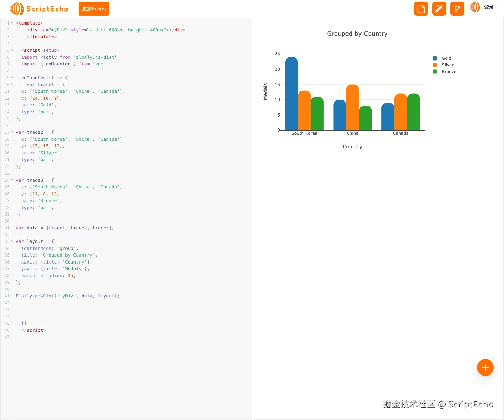The image size is (504, 420).
Task: Click the yaxis title 'Medals' code line
Action: click(55, 269)
